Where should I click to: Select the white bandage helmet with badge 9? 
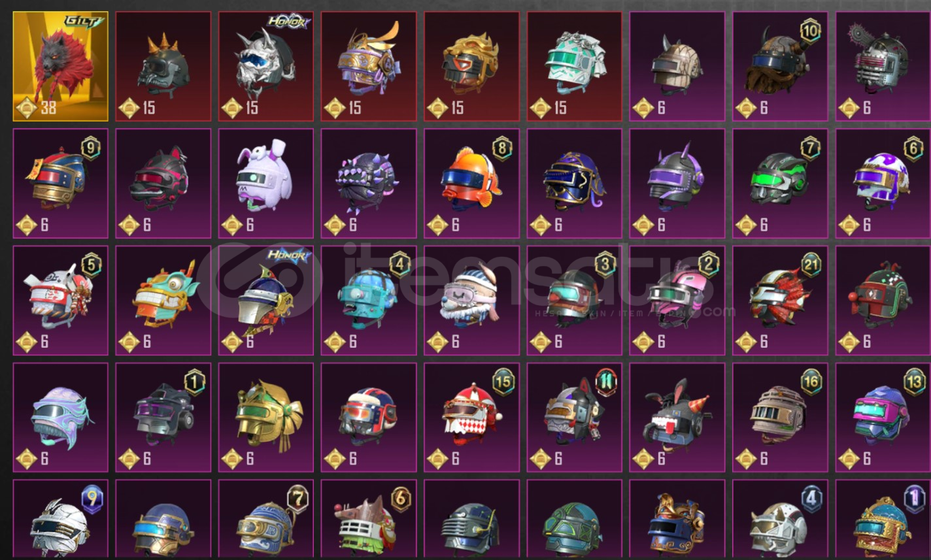coord(61,519)
